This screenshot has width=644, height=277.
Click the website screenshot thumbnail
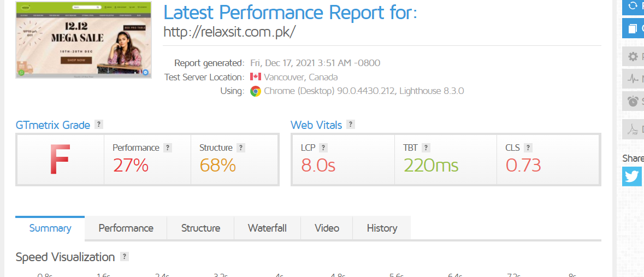pos(84,40)
